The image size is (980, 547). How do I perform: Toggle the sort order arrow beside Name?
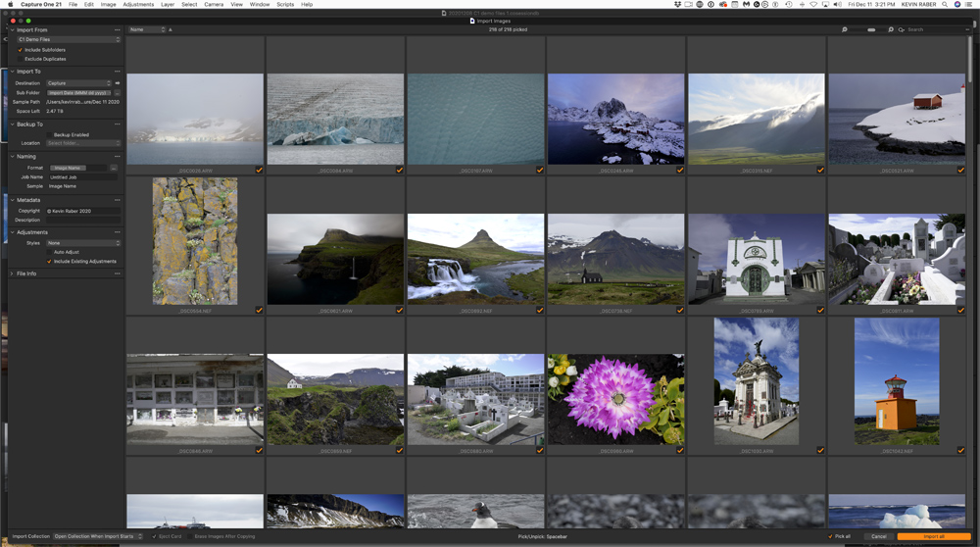point(171,29)
